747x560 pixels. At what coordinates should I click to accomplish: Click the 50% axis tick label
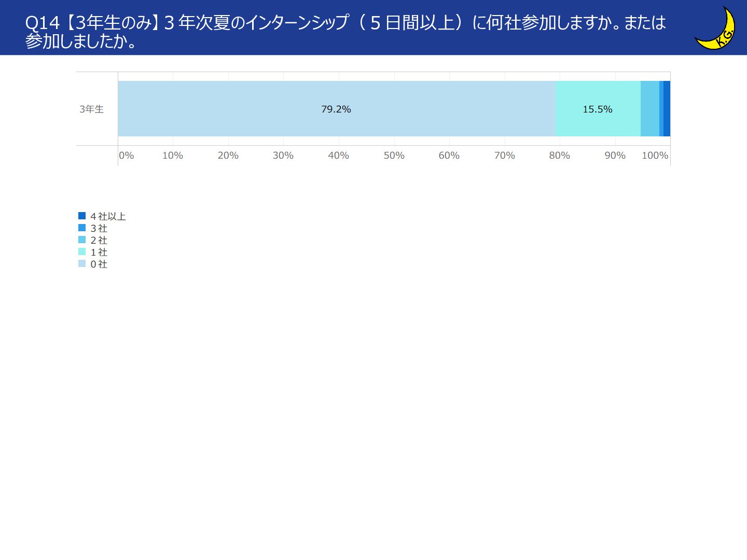[x=394, y=156]
